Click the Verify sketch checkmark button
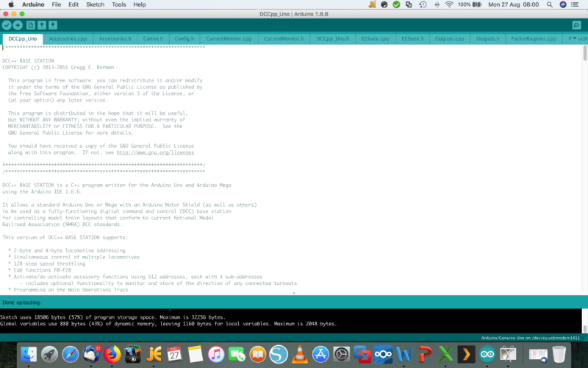The image size is (588, 368). (7, 25)
